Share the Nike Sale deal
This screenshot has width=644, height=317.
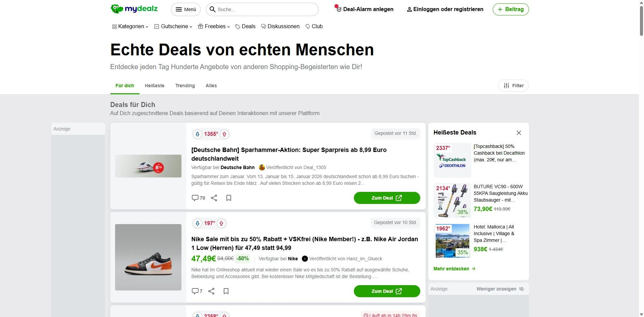click(211, 291)
